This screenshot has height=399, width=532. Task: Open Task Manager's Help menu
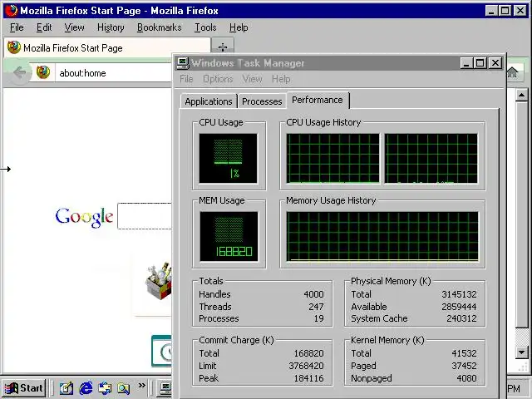tap(281, 79)
